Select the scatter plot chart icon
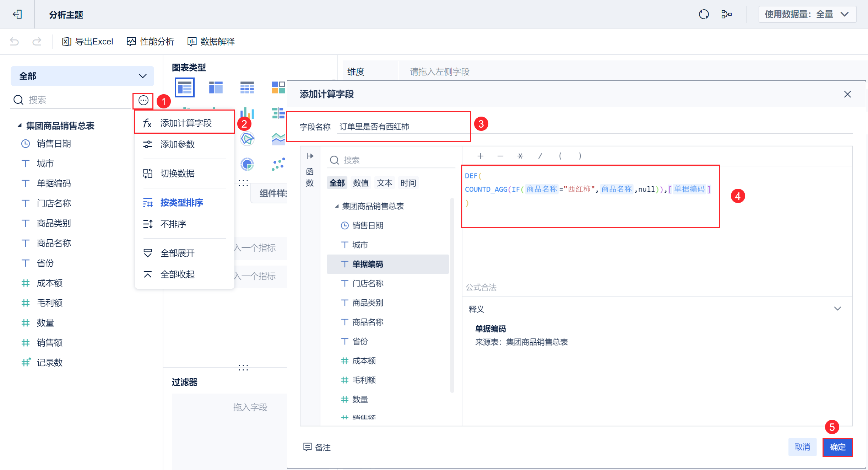This screenshot has height=470, width=868. (278, 164)
